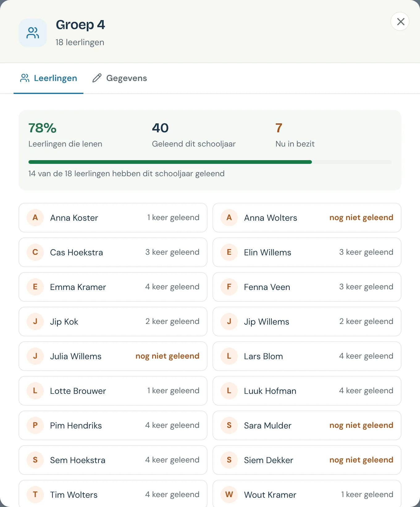Click Julia Willems' avatar letter J
420x507 pixels.
coord(35,356)
